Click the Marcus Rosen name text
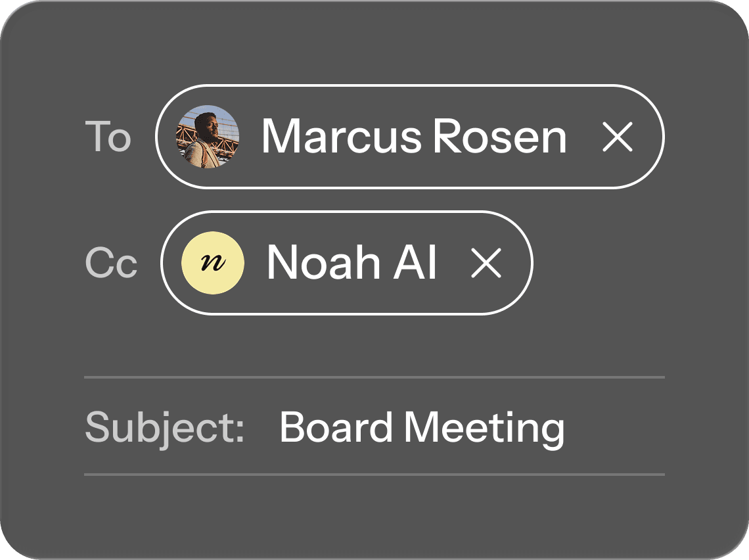Image resolution: width=749 pixels, height=560 pixels. click(414, 137)
